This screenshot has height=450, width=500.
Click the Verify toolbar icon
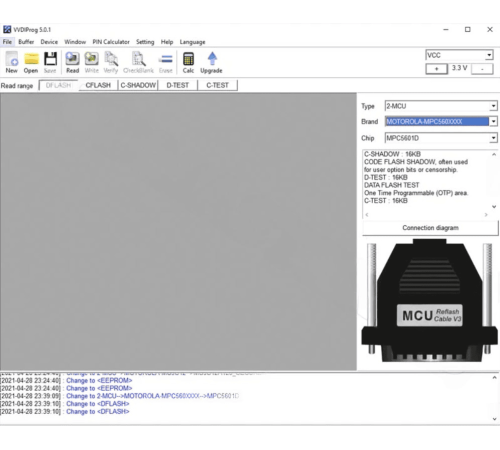(x=111, y=62)
